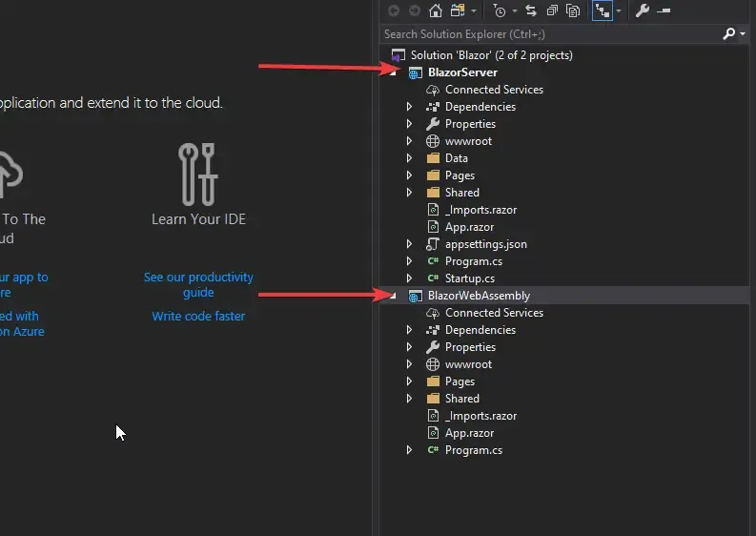The height and width of the screenshot is (536, 756).
Task: Expand the Data folder
Action: [409, 157]
